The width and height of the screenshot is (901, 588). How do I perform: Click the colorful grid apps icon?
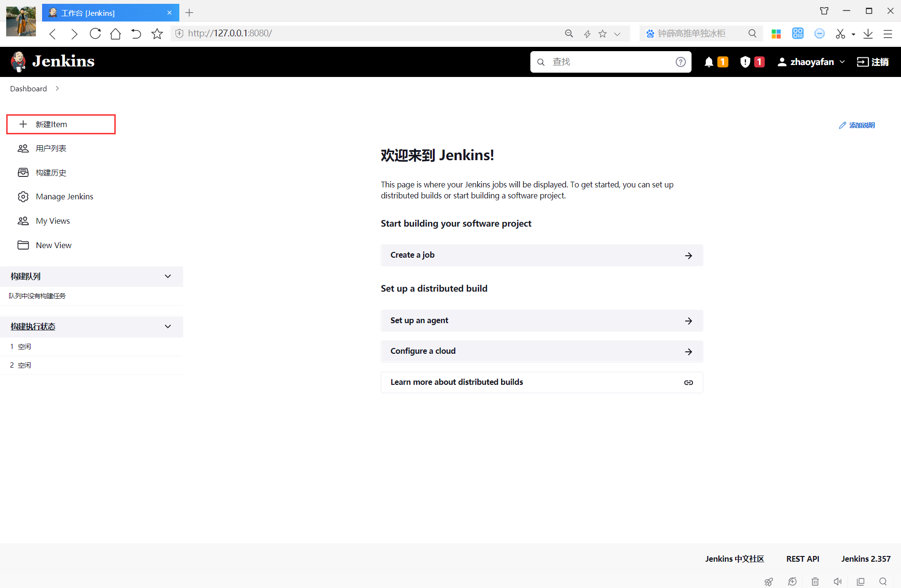point(776,33)
